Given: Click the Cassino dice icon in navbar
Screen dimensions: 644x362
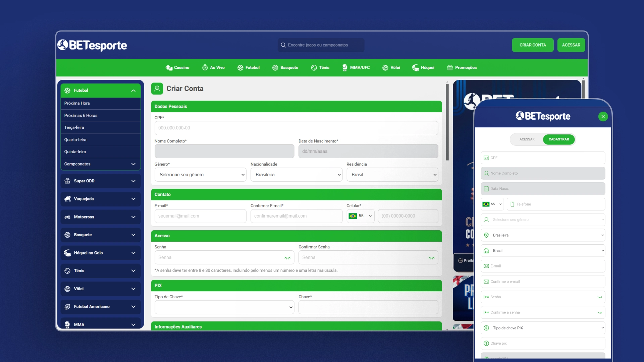Looking at the screenshot, I should tap(169, 68).
